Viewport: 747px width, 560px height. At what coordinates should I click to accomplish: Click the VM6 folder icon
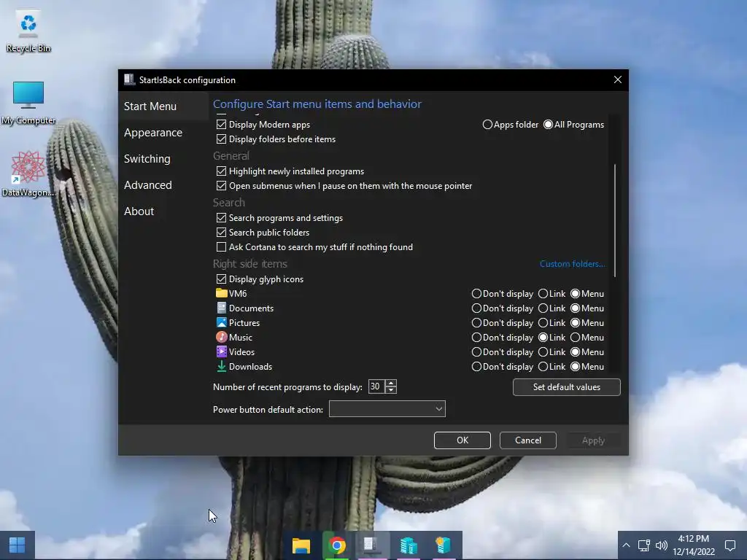pyautogui.click(x=222, y=293)
